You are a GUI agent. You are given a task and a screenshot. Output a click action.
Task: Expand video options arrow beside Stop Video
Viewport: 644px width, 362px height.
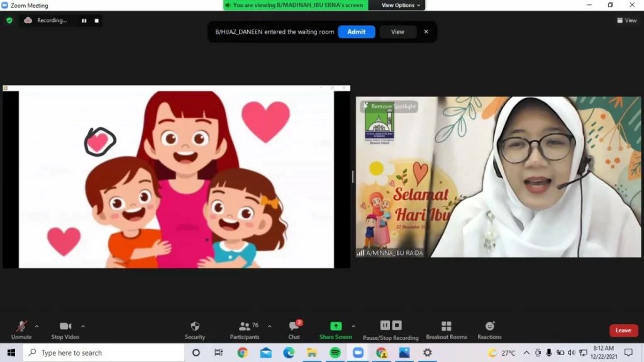(83, 326)
